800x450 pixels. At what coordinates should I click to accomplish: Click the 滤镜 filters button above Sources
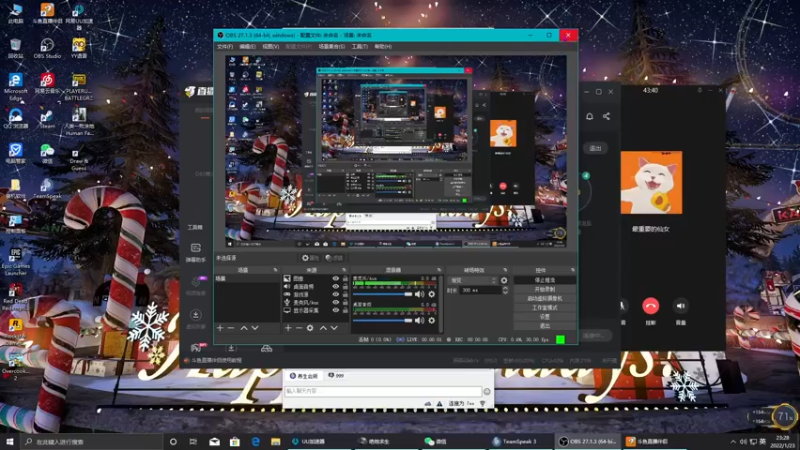pos(334,258)
